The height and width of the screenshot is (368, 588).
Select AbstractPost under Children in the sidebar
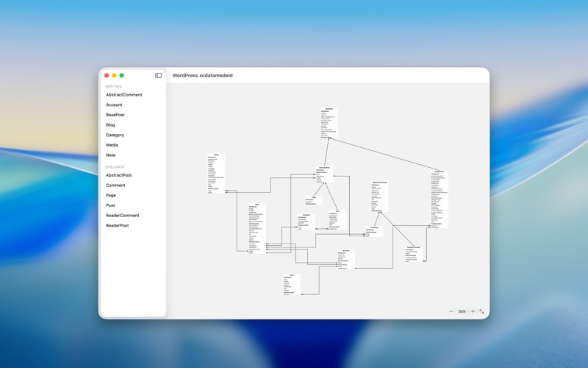point(118,175)
